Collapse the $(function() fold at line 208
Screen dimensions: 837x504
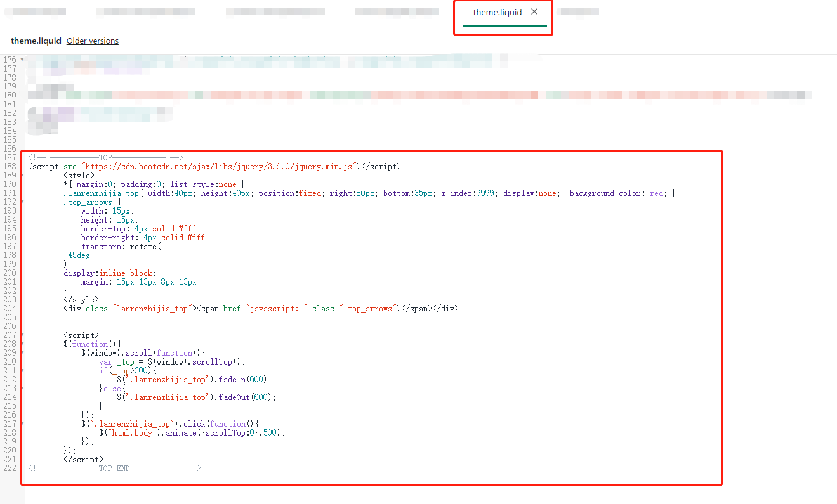tap(22, 344)
